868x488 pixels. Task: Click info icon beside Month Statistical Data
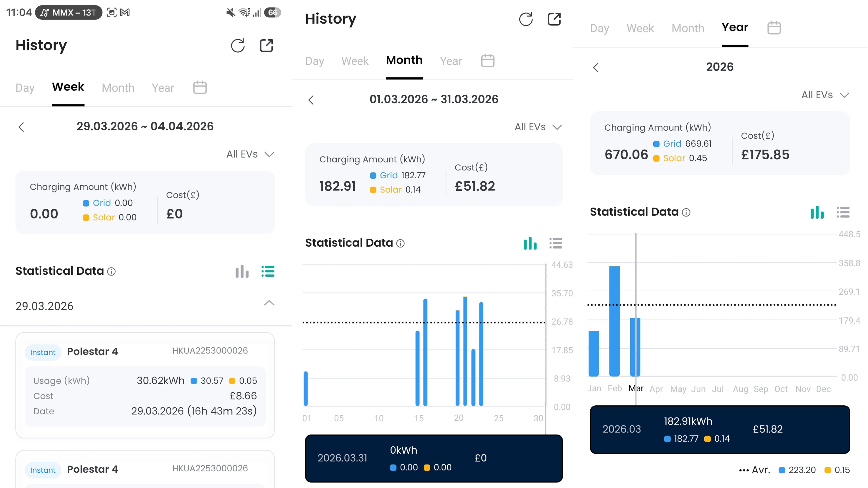[400, 243]
